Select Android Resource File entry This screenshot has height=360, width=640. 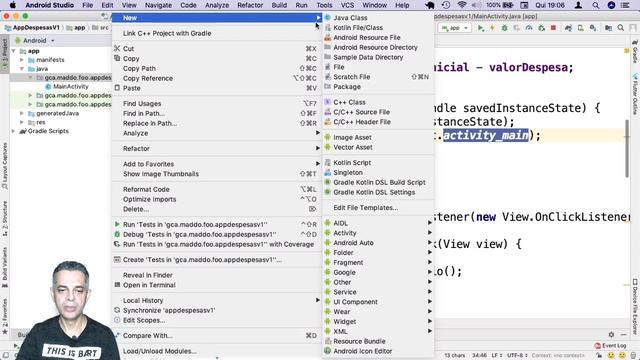pyautogui.click(x=367, y=37)
